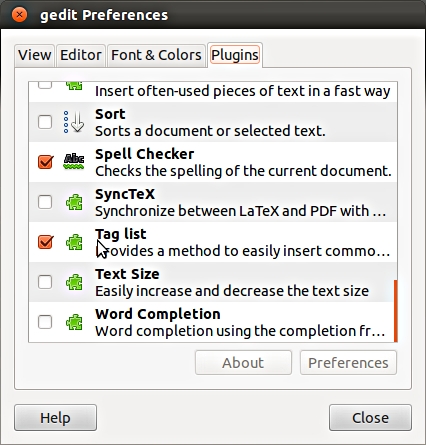
Task: Click the Sort plugin arrow icon
Action: pos(74,122)
